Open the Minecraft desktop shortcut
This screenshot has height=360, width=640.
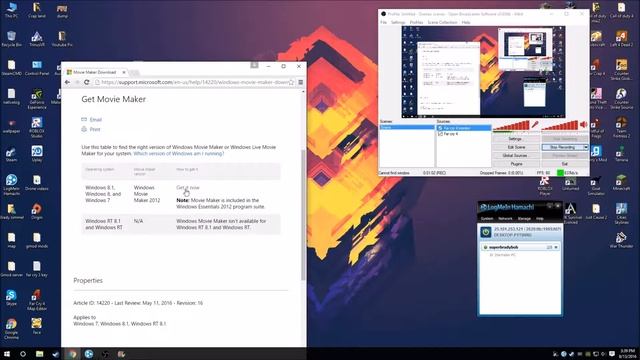pos(621,183)
